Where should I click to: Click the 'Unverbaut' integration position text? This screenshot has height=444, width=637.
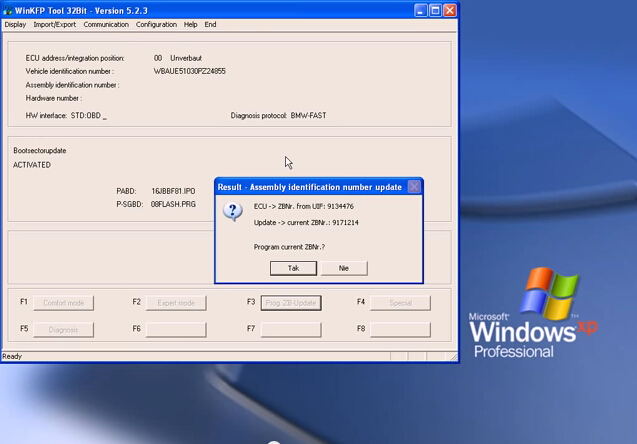186,58
